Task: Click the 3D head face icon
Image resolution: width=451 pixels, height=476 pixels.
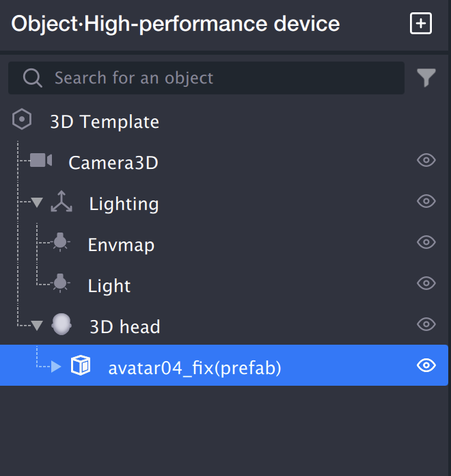Action: (61, 325)
